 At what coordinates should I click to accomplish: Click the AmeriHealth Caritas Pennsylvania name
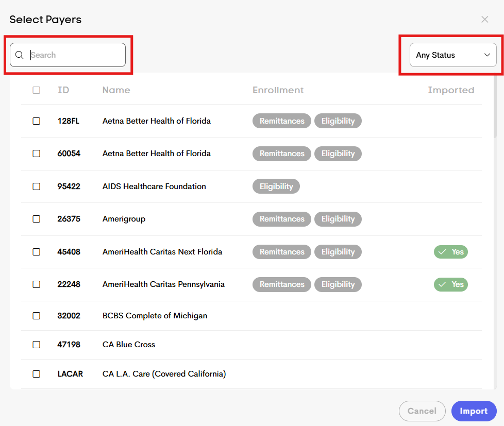tap(163, 284)
